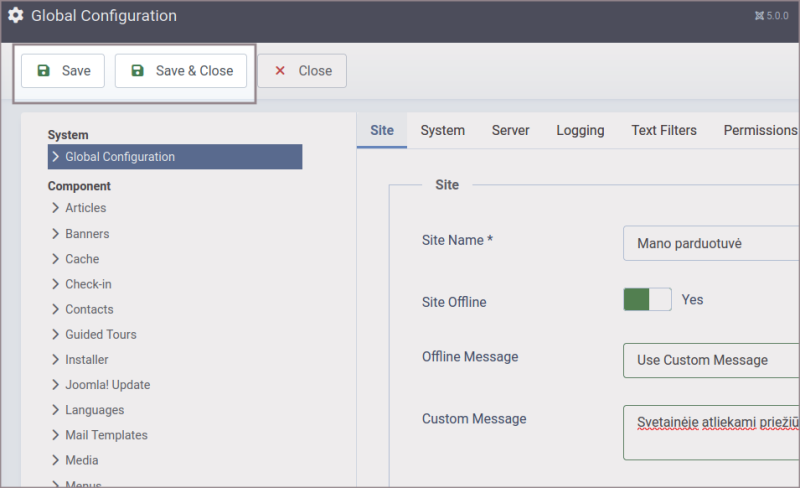800x488 pixels.
Task: Open the Text Filters tab
Action: pos(664,130)
